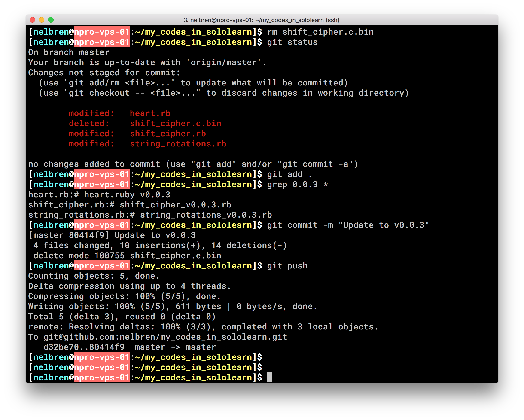Click the git status command text

[x=292, y=42]
